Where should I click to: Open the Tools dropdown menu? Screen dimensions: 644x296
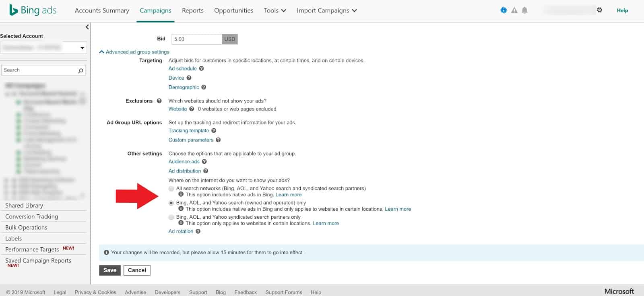(275, 10)
